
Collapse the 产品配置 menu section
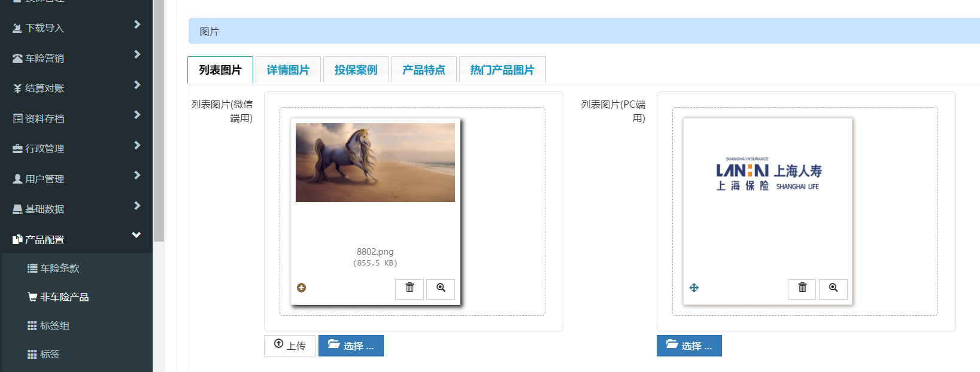click(77, 239)
